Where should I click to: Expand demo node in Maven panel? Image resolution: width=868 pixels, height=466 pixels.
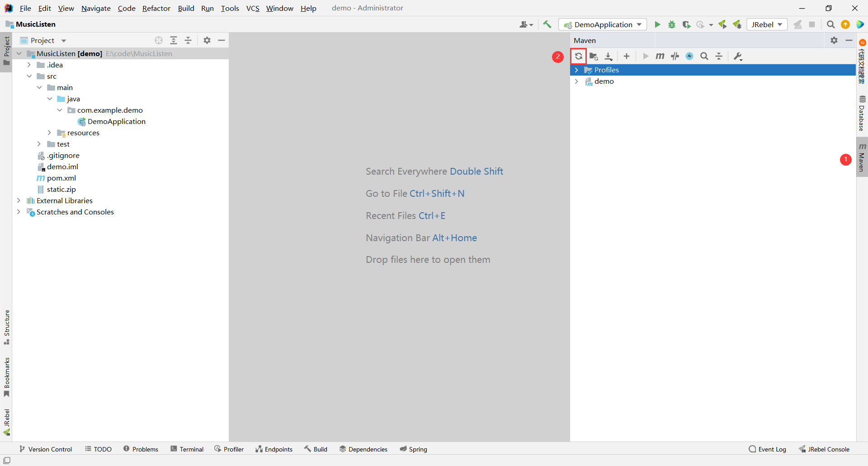(576, 81)
